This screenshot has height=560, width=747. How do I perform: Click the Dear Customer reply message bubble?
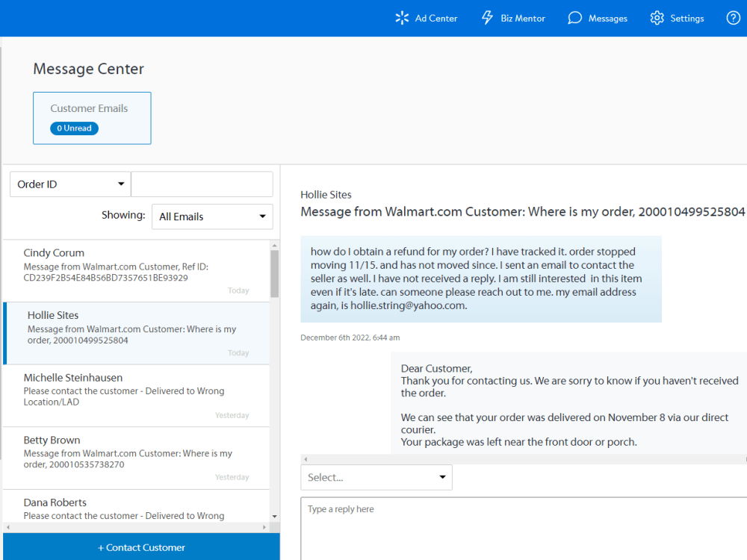[x=568, y=403]
